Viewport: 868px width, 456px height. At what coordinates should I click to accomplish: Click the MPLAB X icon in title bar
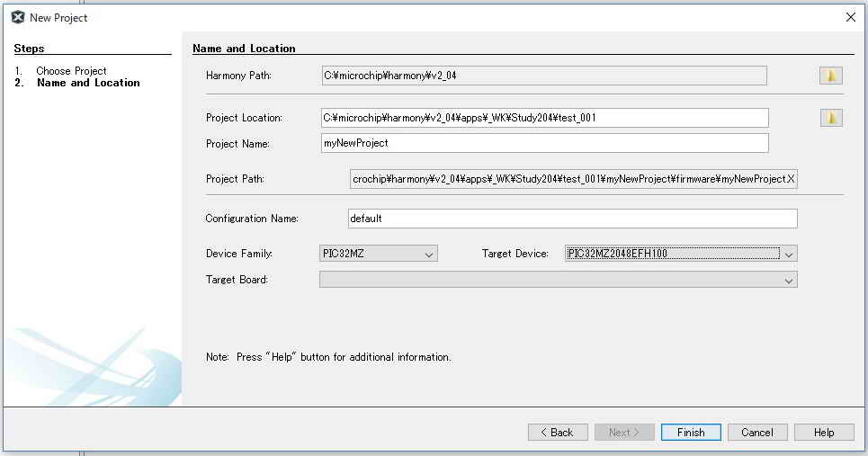click(18, 17)
